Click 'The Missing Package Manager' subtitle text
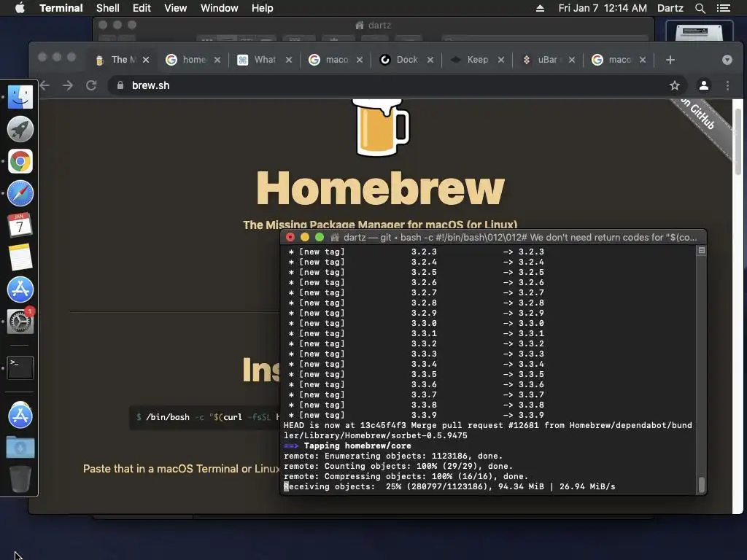This screenshot has width=747, height=560. (380, 225)
